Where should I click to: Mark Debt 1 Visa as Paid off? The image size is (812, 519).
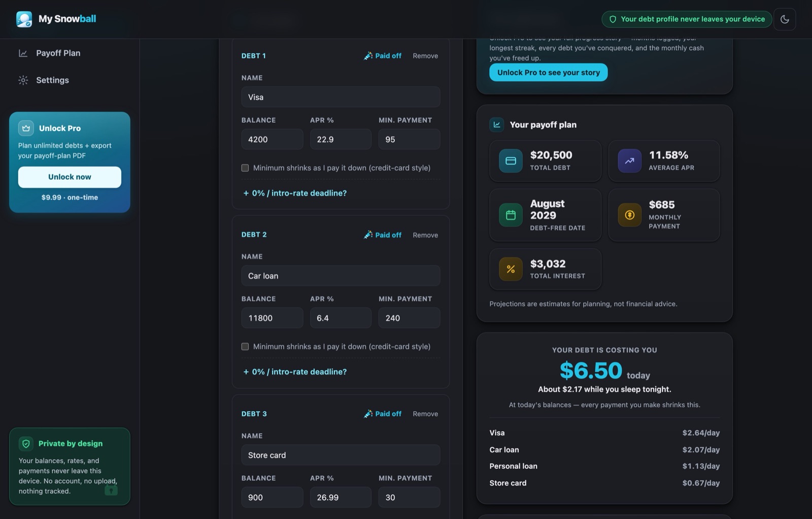click(x=383, y=56)
